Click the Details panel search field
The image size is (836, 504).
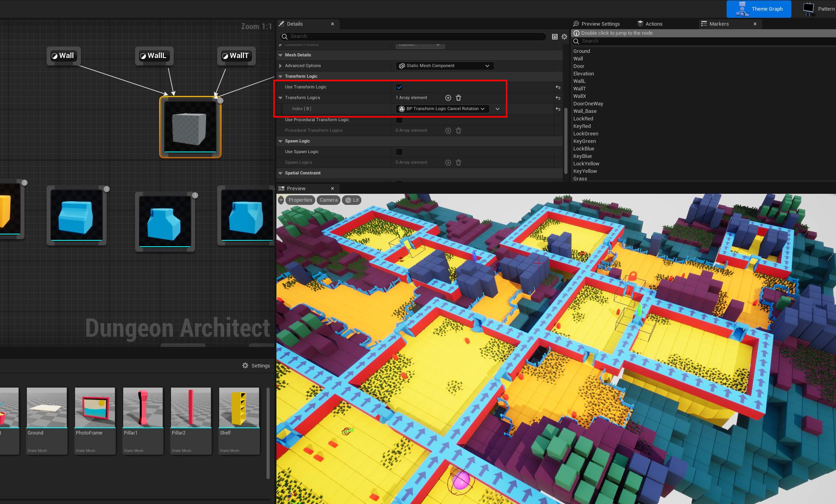pyautogui.click(x=413, y=36)
